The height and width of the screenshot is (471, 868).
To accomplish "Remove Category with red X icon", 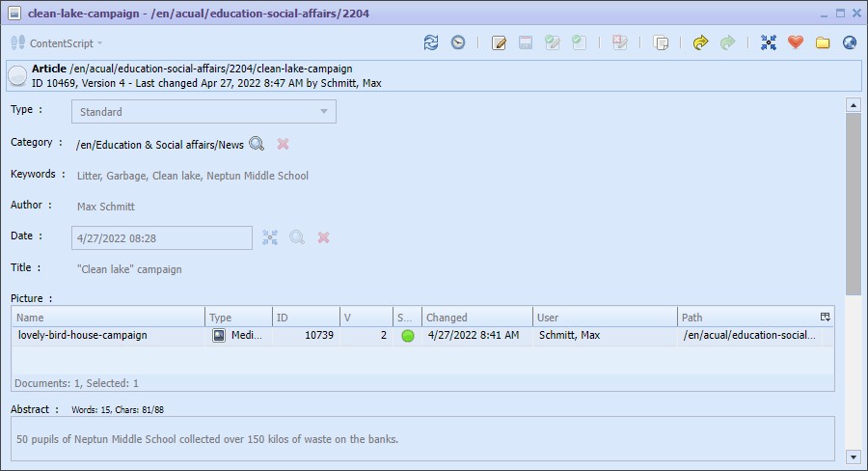I will tap(283, 144).
